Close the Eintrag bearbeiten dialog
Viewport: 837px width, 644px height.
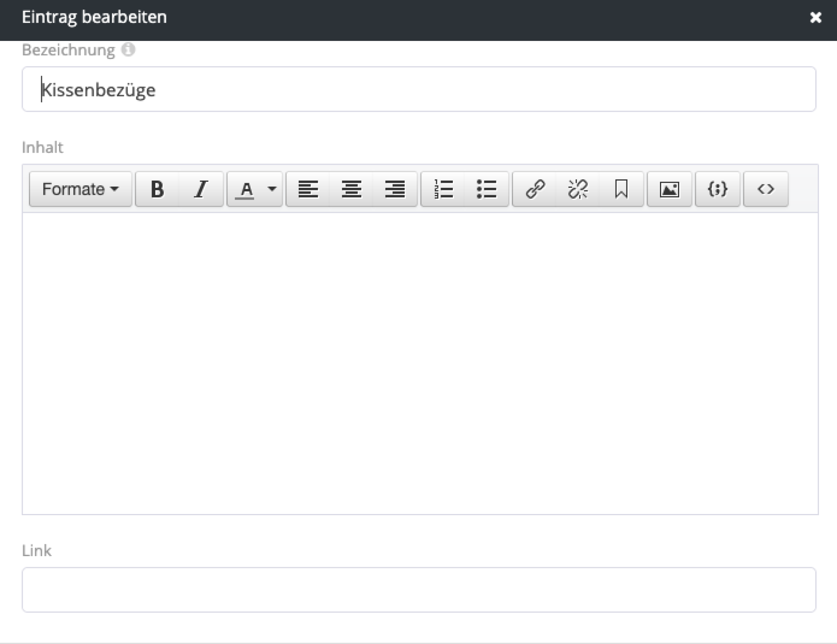click(815, 18)
